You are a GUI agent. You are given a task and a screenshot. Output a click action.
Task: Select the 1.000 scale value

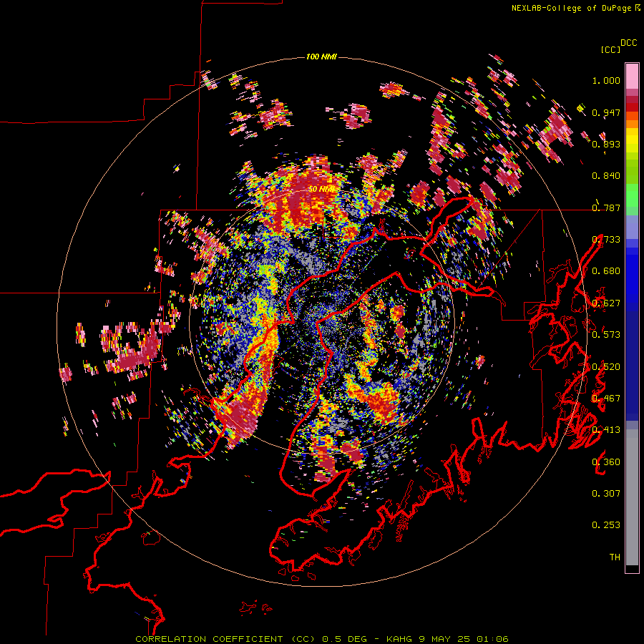(x=606, y=80)
